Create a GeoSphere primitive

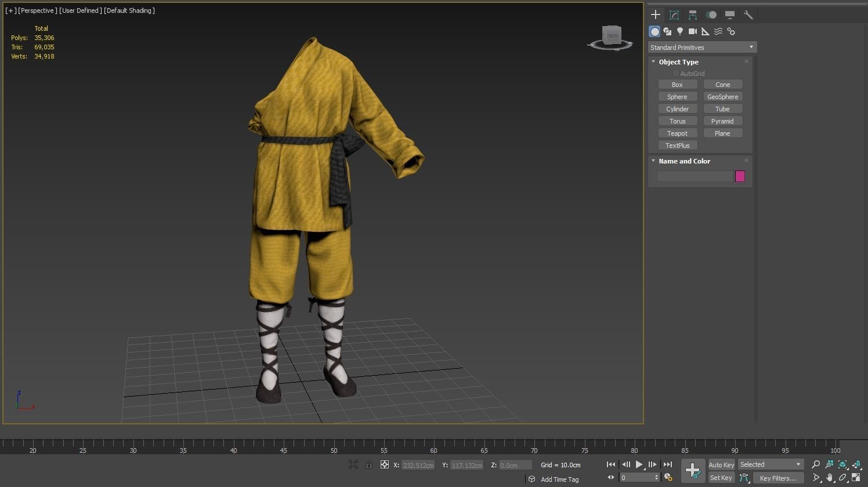(x=723, y=97)
